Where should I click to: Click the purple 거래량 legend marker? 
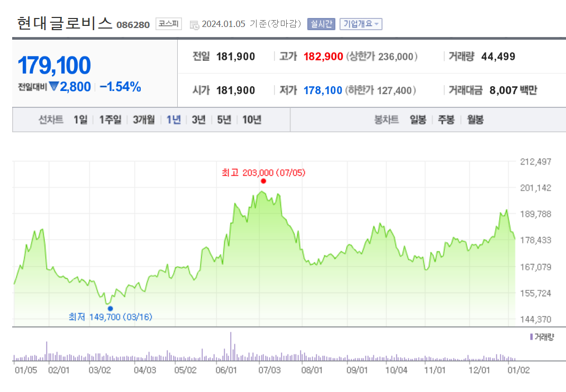pyautogui.click(x=531, y=337)
